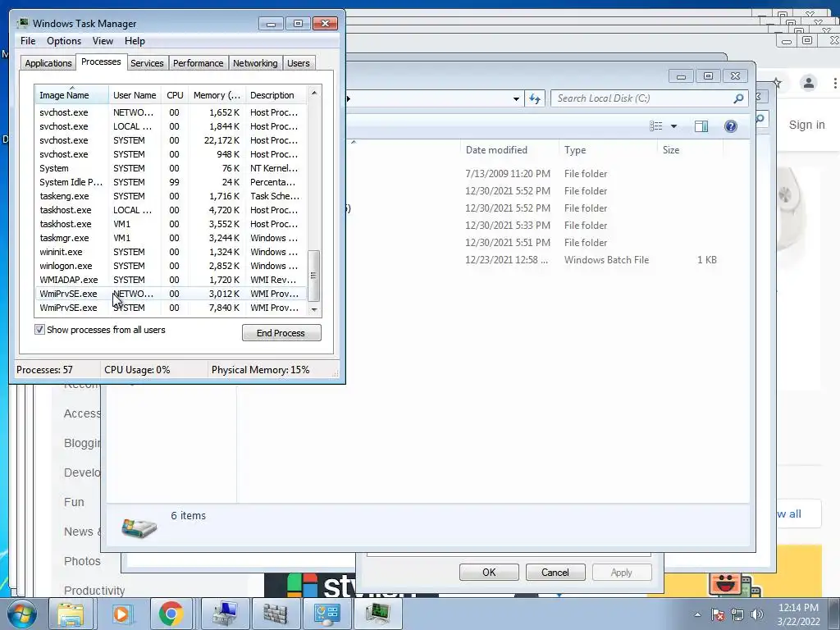Sort processes by User Name column
The width and height of the screenshot is (840, 630).
pyautogui.click(x=135, y=95)
